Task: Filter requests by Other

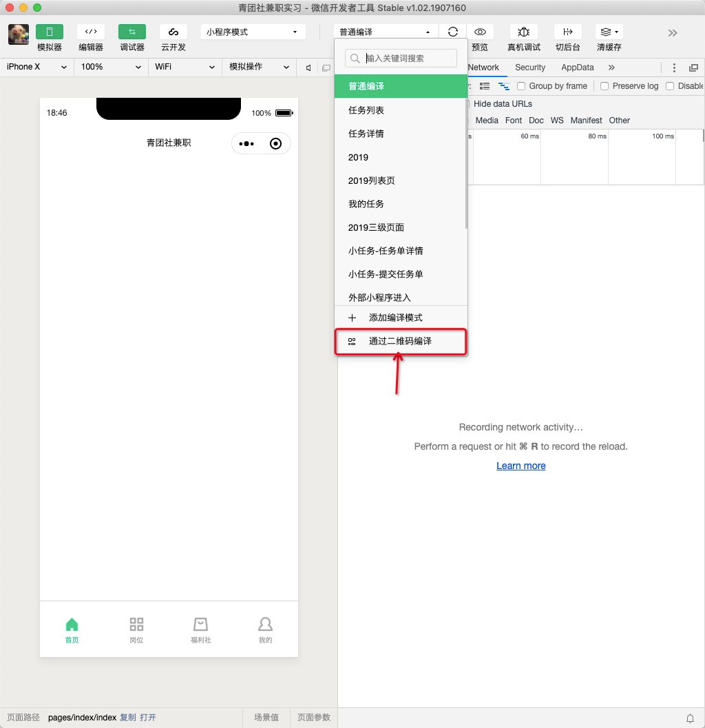Action: (x=619, y=121)
